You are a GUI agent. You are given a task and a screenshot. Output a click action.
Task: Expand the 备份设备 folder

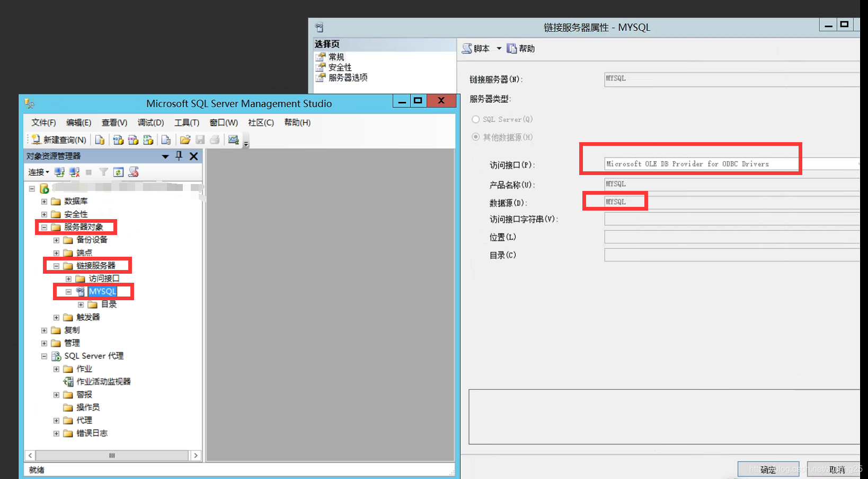coord(56,240)
